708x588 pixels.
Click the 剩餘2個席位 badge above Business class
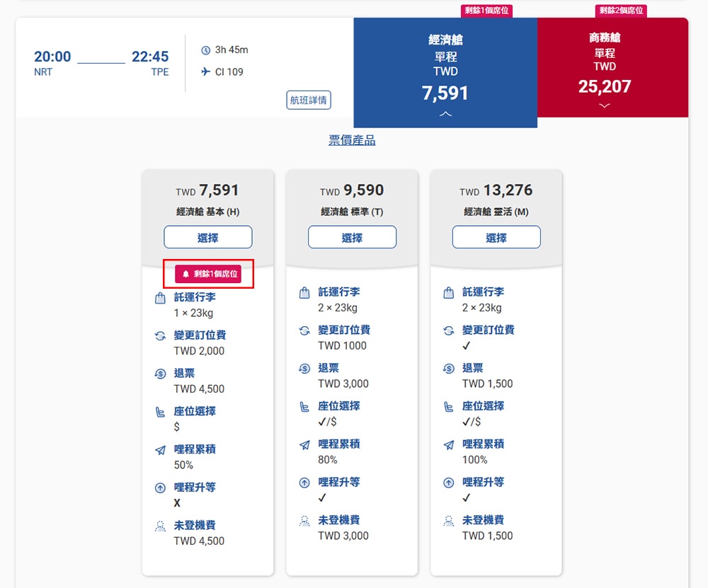pos(621,11)
